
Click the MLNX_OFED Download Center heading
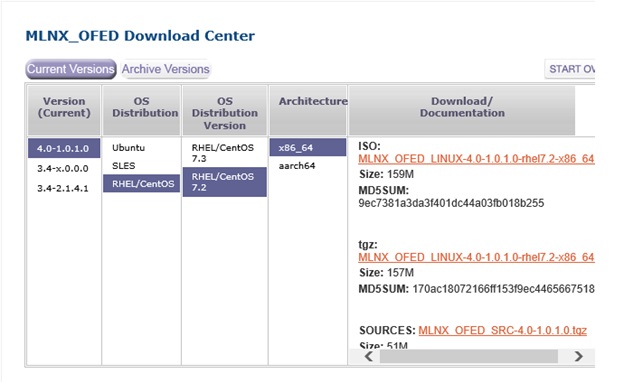coord(140,36)
